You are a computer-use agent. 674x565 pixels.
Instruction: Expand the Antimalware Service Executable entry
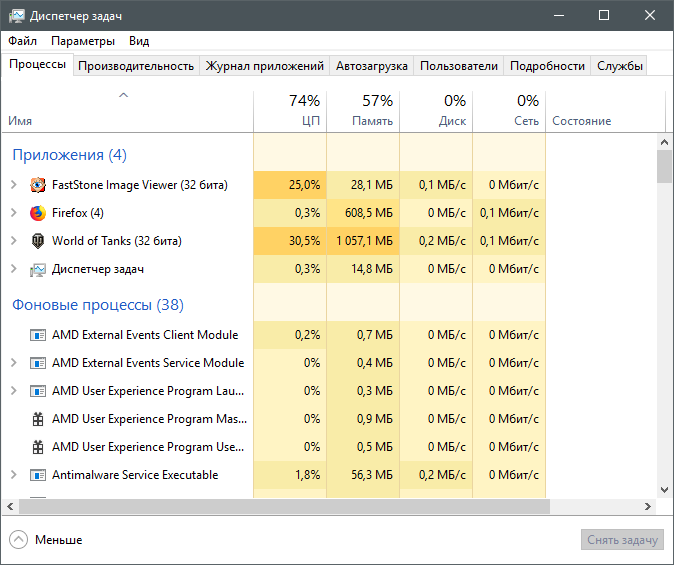[x=13, y=475]
